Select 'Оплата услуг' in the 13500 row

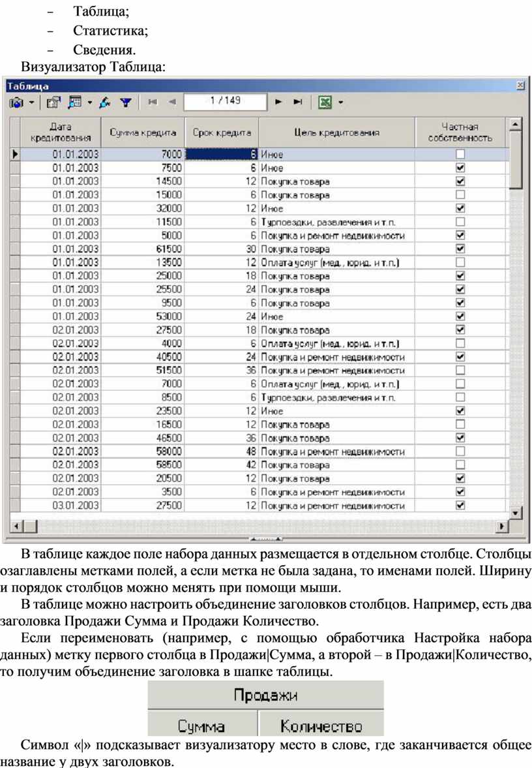coord(336,262)
